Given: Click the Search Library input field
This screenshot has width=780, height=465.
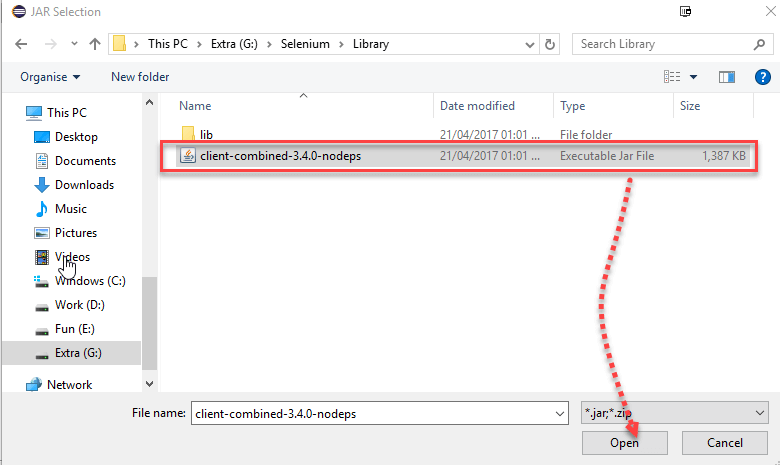Looking at the screenshot, I should [660, 44].
